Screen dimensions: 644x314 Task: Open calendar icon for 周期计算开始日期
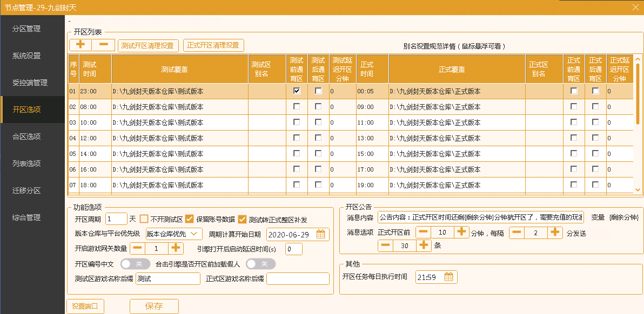321,234
